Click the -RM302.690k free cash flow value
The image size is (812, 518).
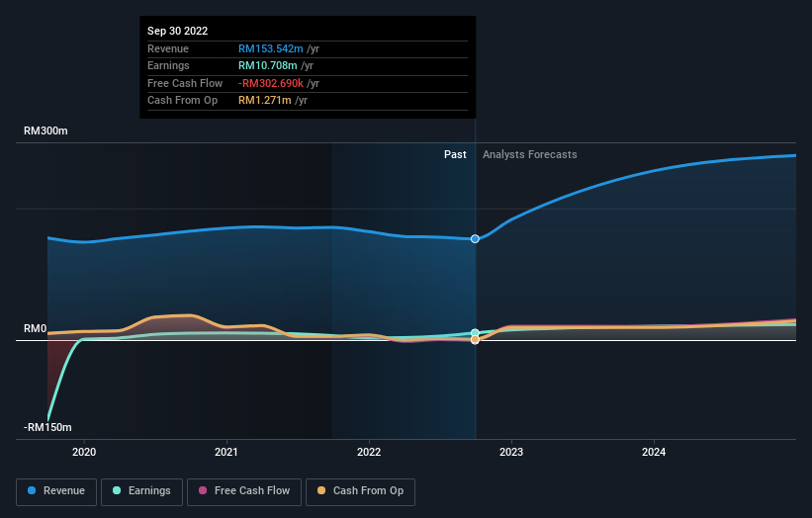[271, 83]
